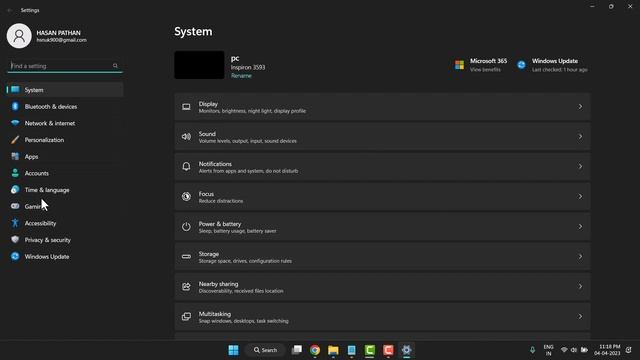Click the Task View taskbar icon
Screen dimensions: 640x360
[x=297, y=350]
